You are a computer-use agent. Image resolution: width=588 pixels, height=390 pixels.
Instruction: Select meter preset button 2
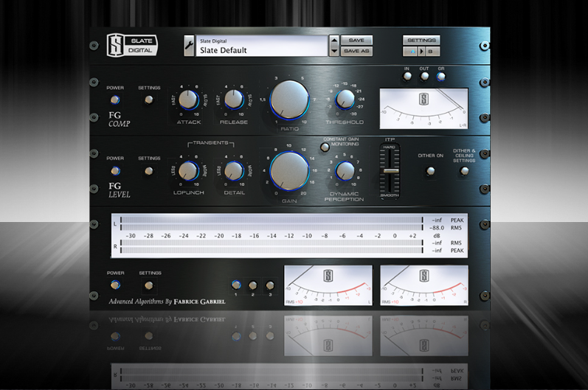pos(253,285)
